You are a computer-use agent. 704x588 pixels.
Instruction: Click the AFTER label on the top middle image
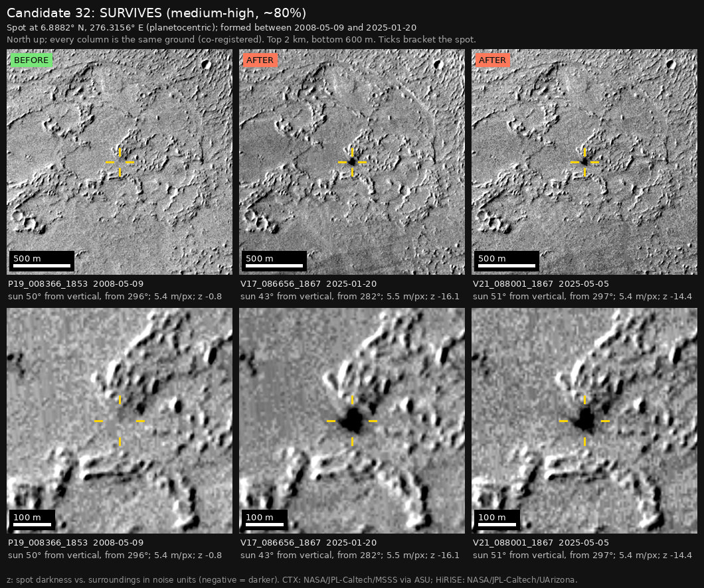[x=260, y=60]
